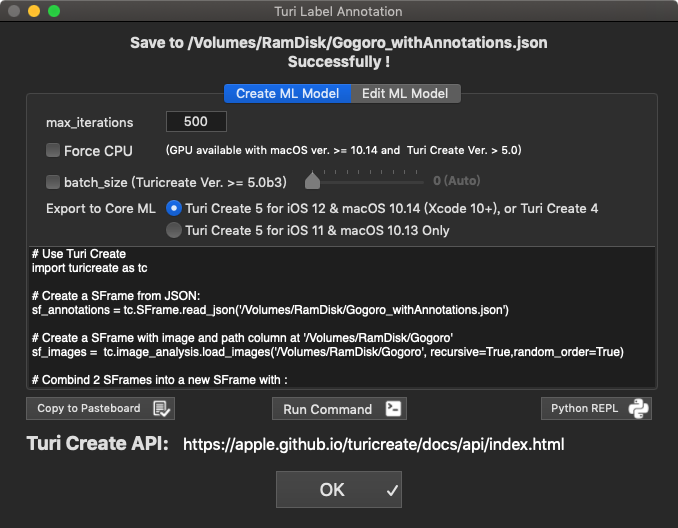Click the Run Command button

click(339, 409)
